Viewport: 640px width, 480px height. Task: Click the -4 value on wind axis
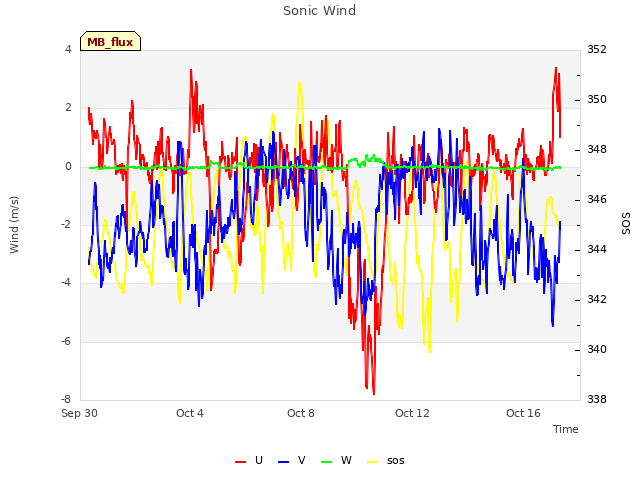click(66, 282)
